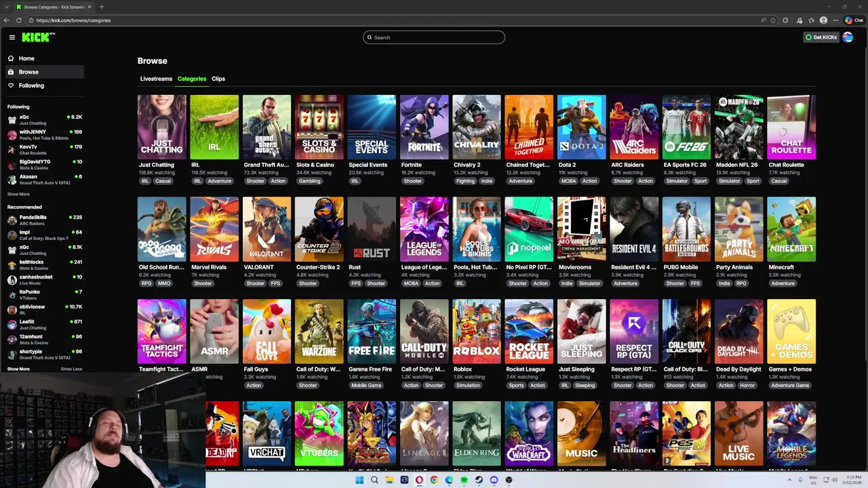This screenshot has height=488, width=868.
Task: Click the Resident Evil 4 category title
Action: pyautogui.click(x=634, y=267)
